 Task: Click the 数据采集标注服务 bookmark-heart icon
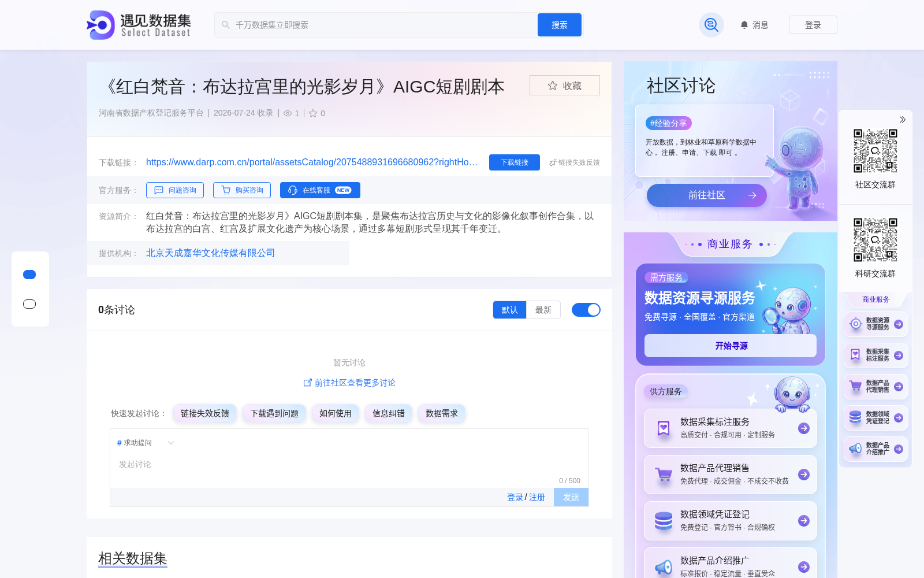(x=664, y=428)
